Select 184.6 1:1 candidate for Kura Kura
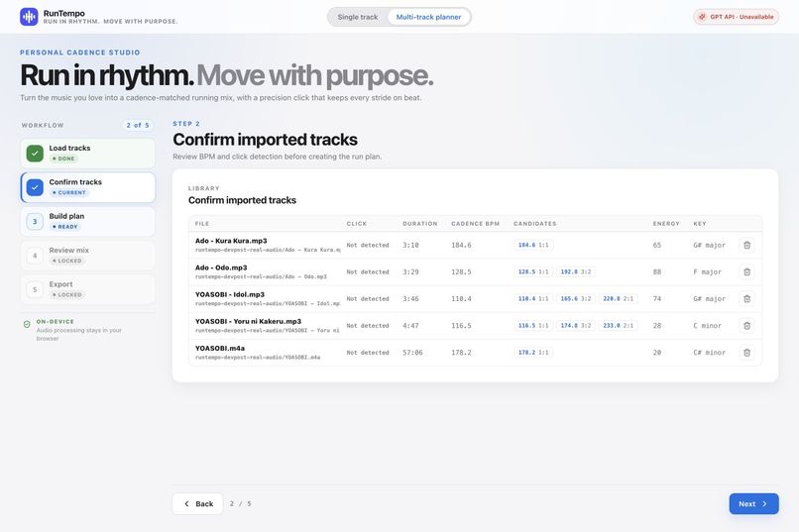 point(533,245)
